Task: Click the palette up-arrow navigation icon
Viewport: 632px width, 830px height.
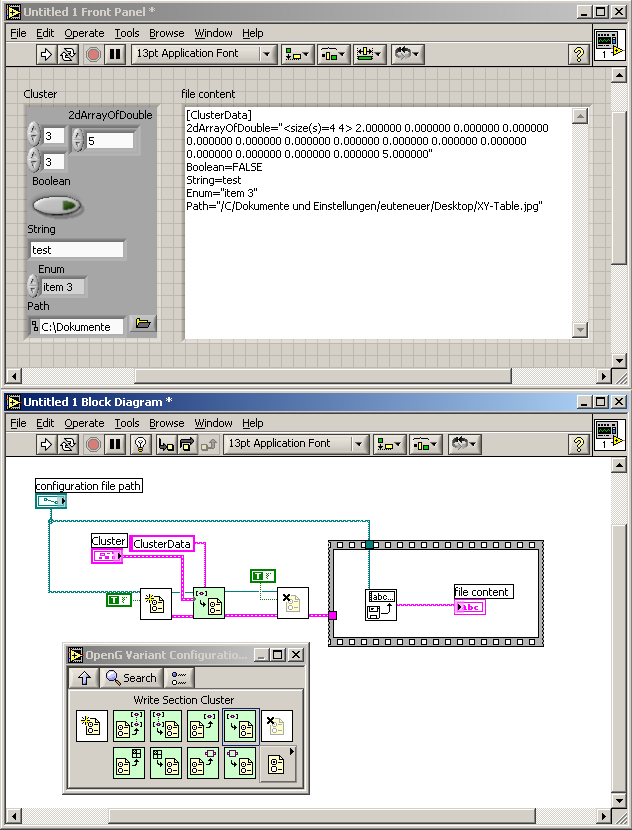Action: click(83, 677)
